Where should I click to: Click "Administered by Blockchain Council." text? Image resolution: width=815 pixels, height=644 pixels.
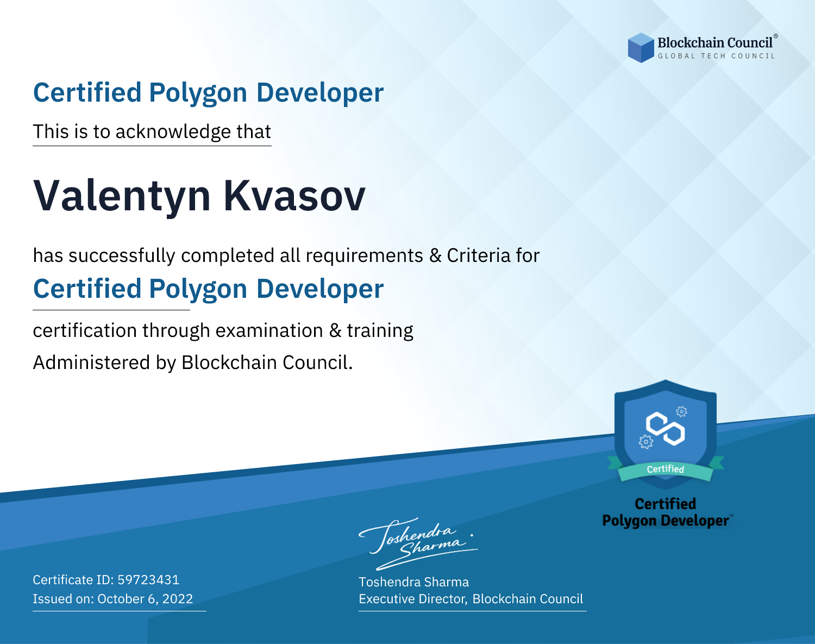click(x=193, y=362)
